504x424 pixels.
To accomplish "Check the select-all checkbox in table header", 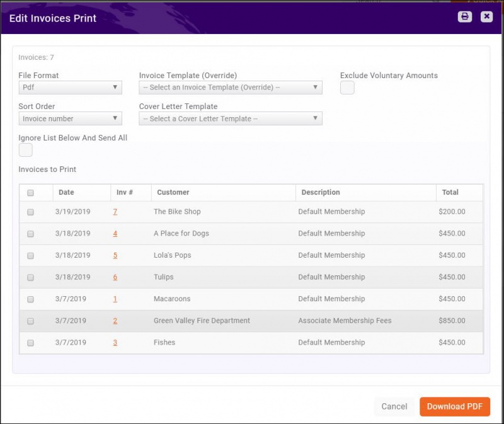I will [x=30, y=192].
